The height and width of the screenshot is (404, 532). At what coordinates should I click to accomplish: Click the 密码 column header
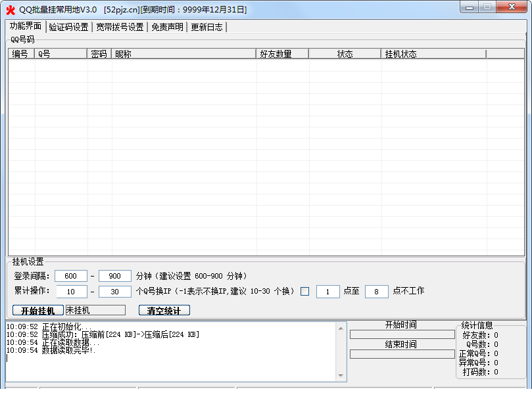pos(99,54)
